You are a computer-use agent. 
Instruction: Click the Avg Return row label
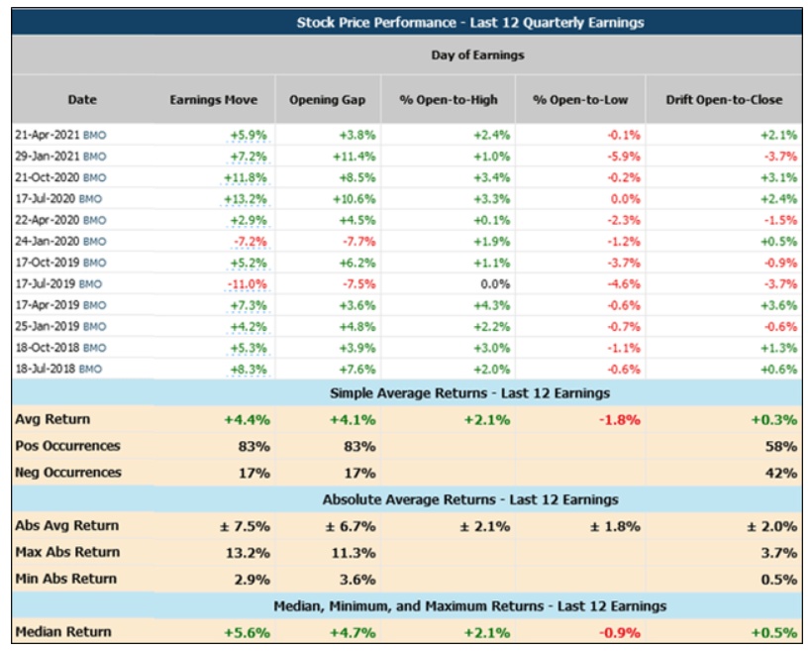pos(52,419)
